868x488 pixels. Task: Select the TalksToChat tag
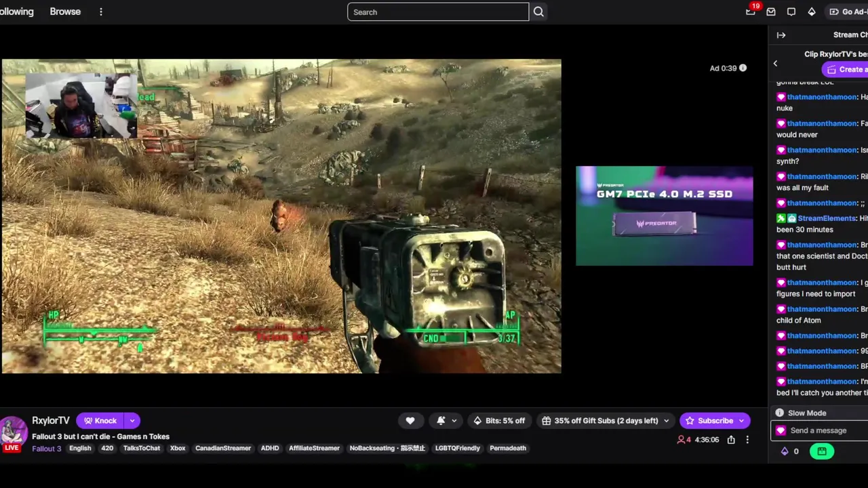pos(142,448)
